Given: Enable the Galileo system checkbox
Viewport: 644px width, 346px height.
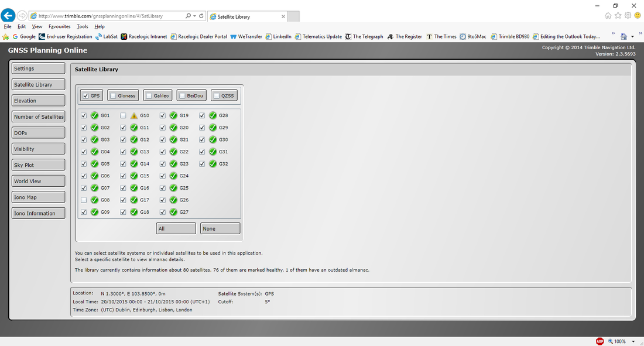Looking at the screenshot, I should point(149,96).
